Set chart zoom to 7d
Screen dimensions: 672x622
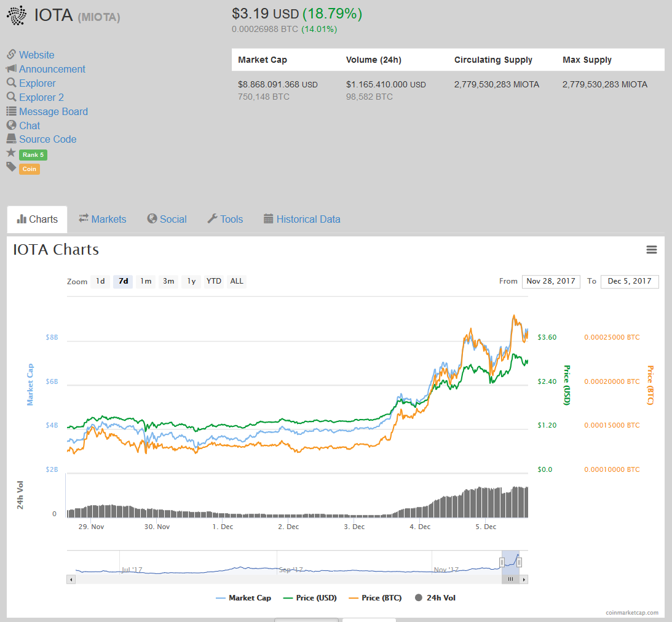click(123, 281)
